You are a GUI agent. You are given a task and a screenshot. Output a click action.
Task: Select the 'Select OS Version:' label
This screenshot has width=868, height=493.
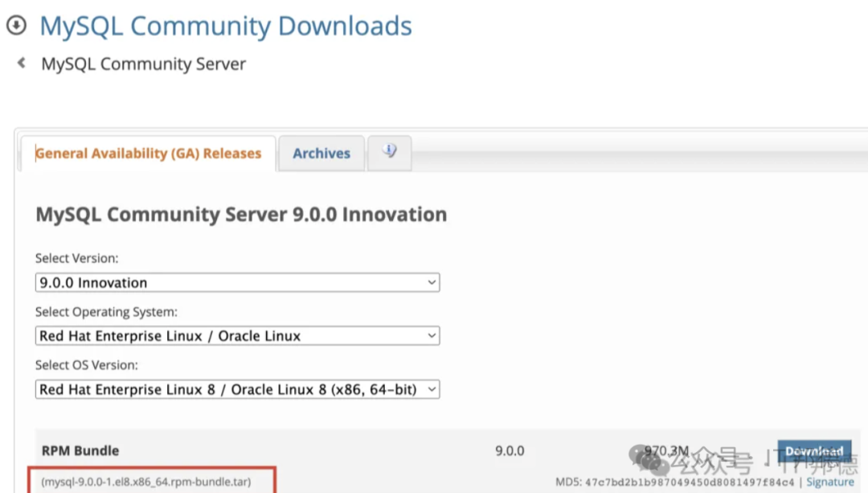(87, 365)
